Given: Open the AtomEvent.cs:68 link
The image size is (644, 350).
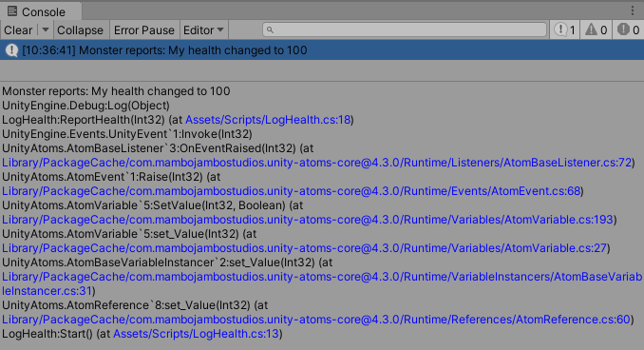Looking at the screenshot, I should coord(292,191).
